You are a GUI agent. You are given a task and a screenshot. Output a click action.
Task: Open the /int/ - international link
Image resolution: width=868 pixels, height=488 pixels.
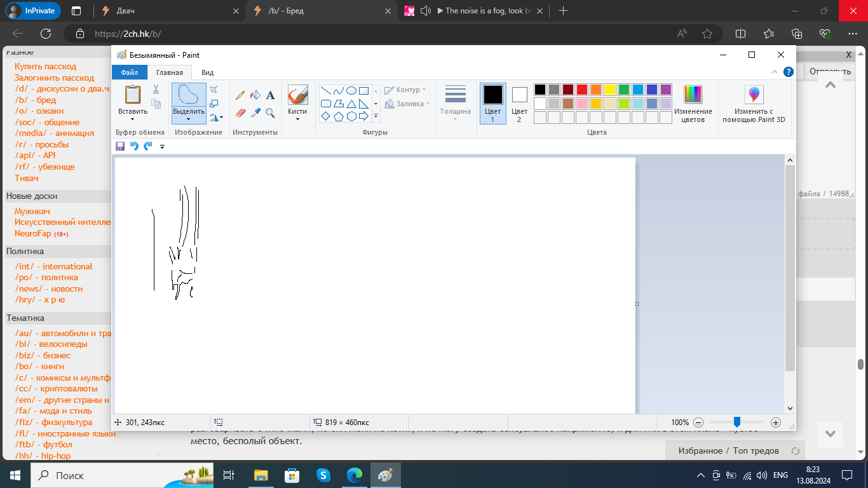(53, 266)
